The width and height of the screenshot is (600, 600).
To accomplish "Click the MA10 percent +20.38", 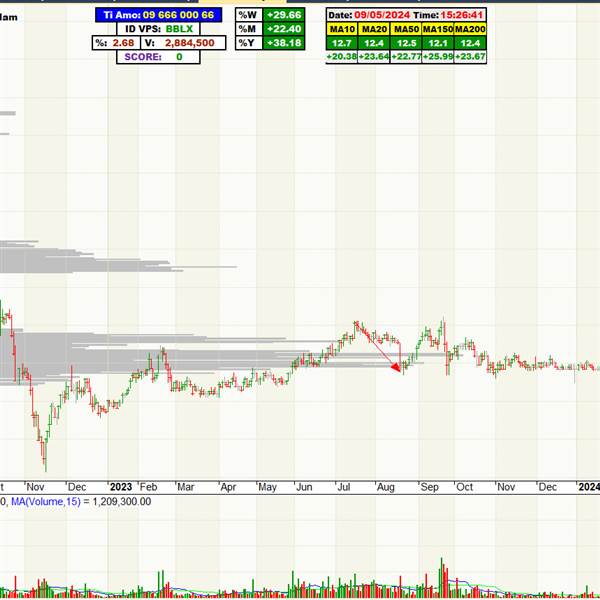I will pyautogui.click(x=342, y=57).
